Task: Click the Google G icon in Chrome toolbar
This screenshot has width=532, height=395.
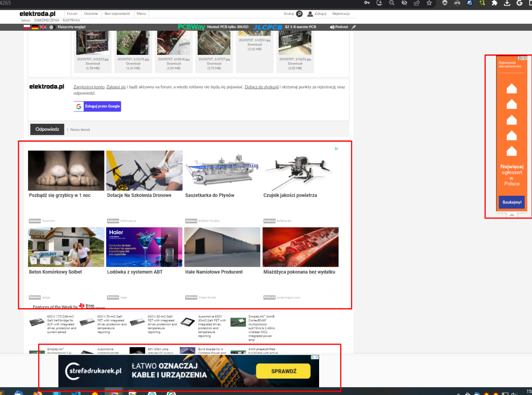Action: point(520,3)
